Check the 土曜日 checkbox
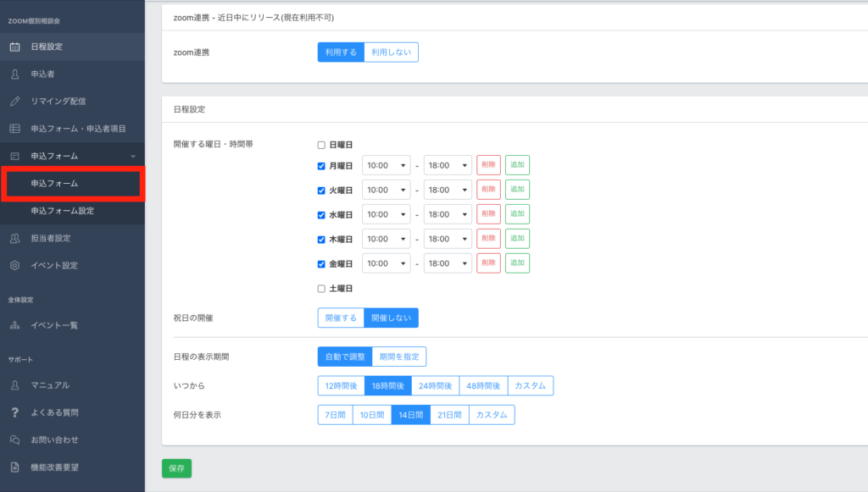This screenshot has height=492, width=868. (x=321, y=289)
